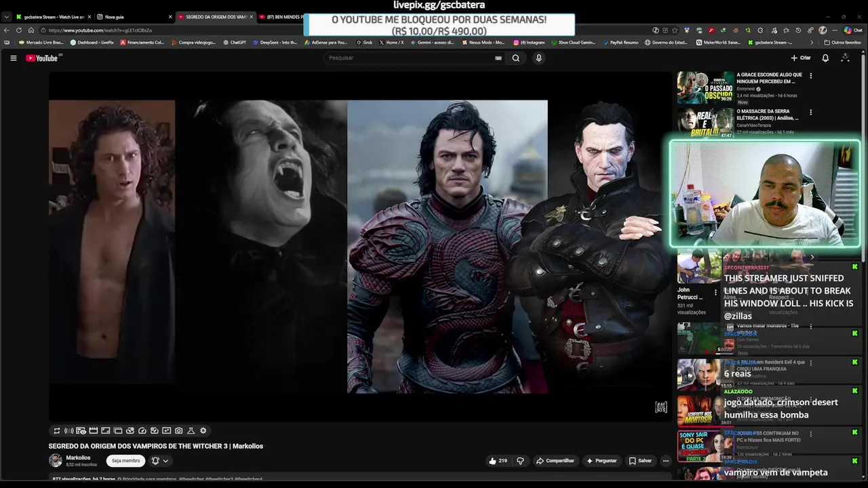The image size is (868, 488).
Task: Open the Nexus Mods bookmark
Action: 483,42
